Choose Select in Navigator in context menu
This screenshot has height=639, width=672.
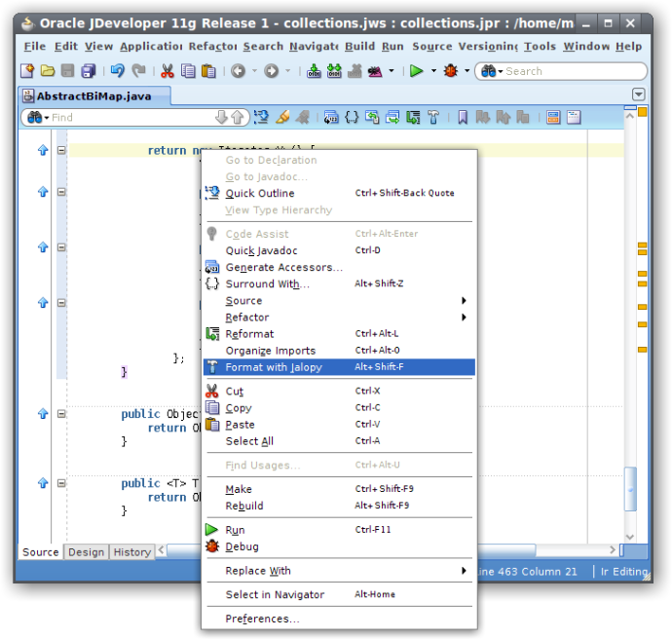pos(339,594)
